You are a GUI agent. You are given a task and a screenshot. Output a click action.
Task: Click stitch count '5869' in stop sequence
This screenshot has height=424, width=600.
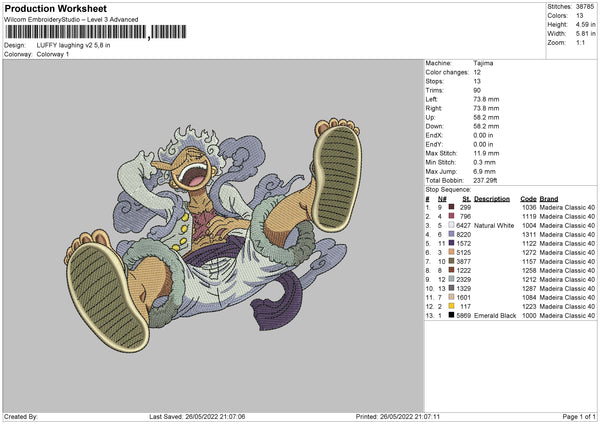(x=464, y=315)
